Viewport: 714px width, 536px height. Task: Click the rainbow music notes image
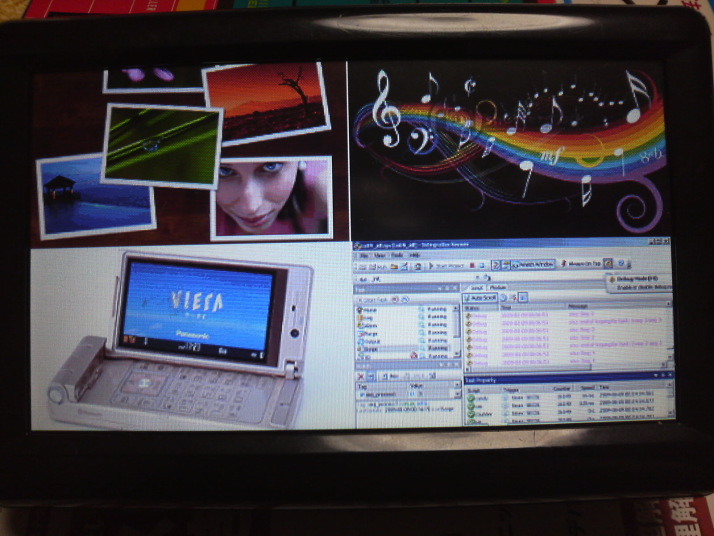click(x=509, y=149)
